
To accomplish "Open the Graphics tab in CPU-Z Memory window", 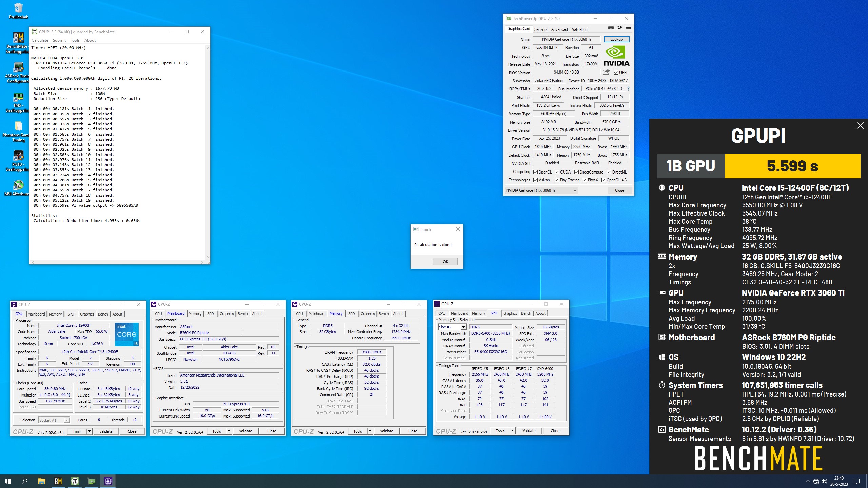I will point(368,314).
